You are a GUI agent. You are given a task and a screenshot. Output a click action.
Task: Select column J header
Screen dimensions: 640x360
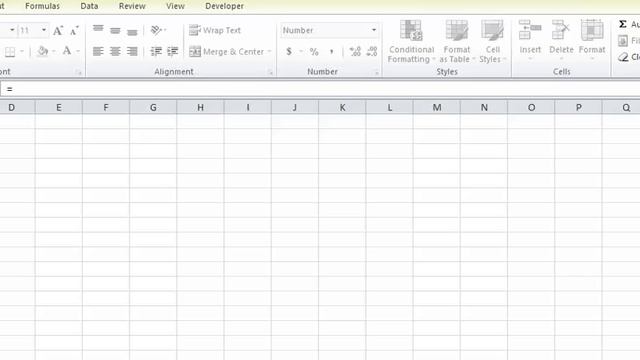(x=295, y=107)
